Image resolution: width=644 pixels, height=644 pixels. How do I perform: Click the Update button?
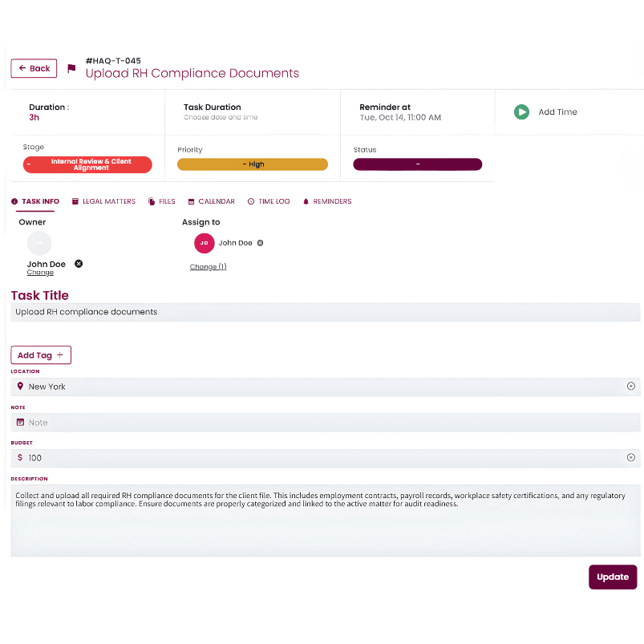pos(613,577)
